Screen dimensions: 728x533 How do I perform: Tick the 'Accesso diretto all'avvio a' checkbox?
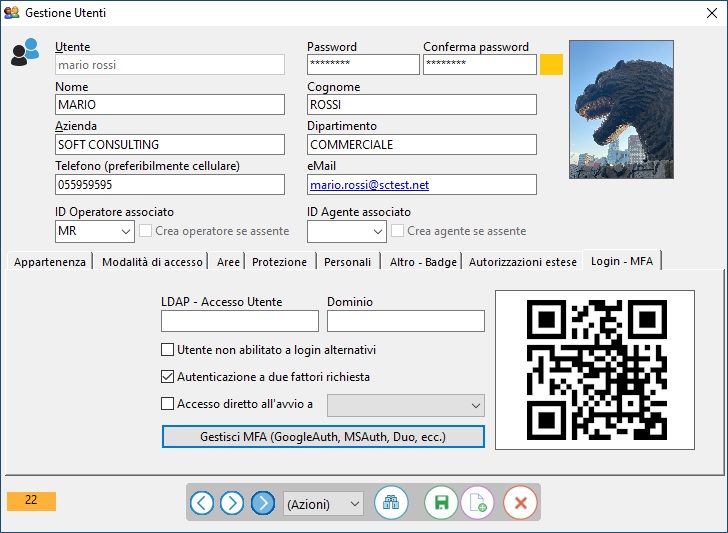click(x=168, y=404)
